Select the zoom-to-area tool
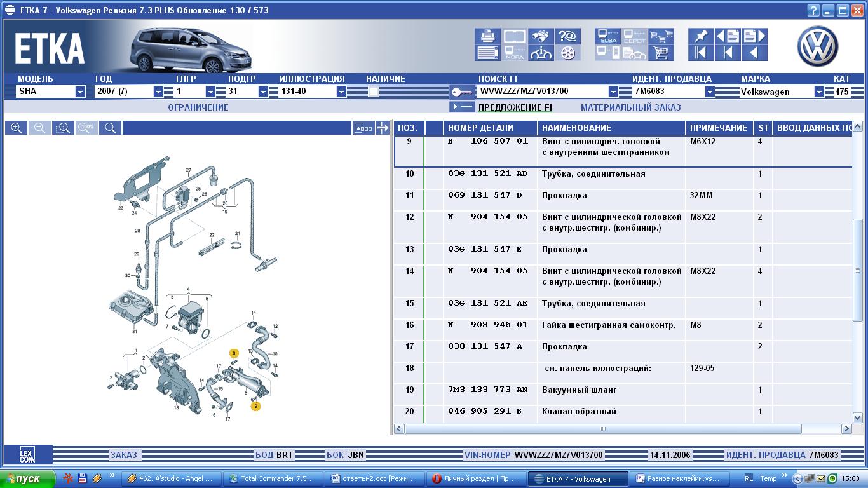 click(x=63, y=128)
